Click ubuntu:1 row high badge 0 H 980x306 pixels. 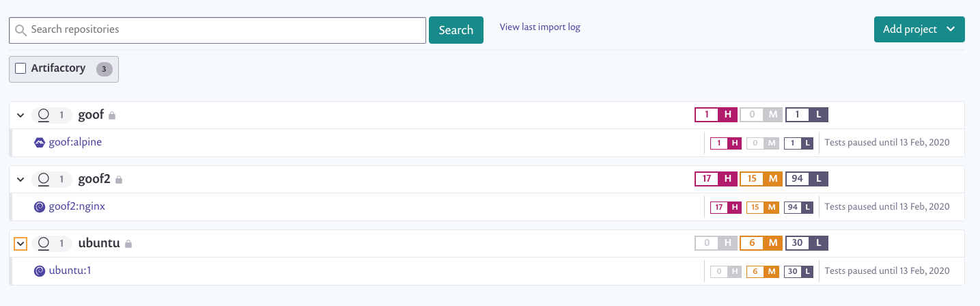pos(726,271)
